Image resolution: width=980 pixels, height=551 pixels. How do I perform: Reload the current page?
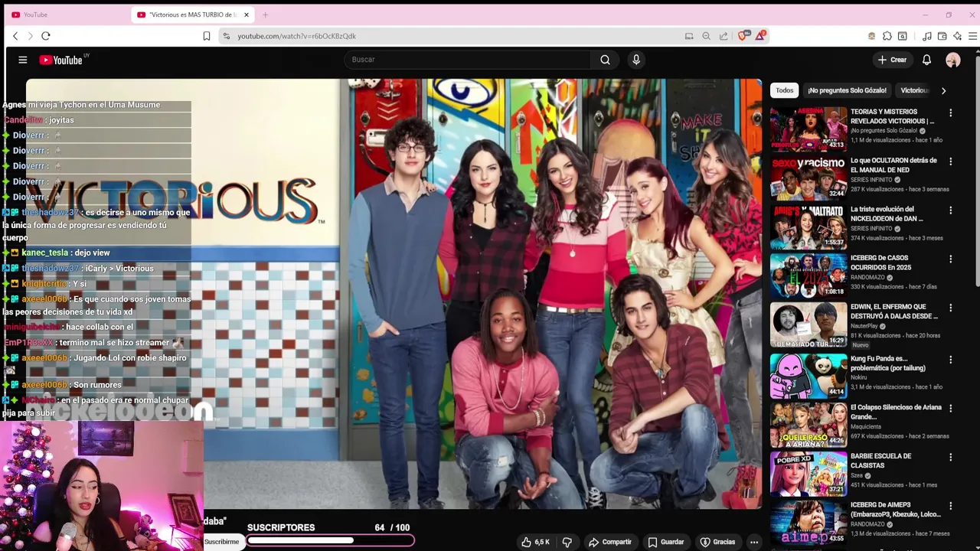[x=46, y=36]
